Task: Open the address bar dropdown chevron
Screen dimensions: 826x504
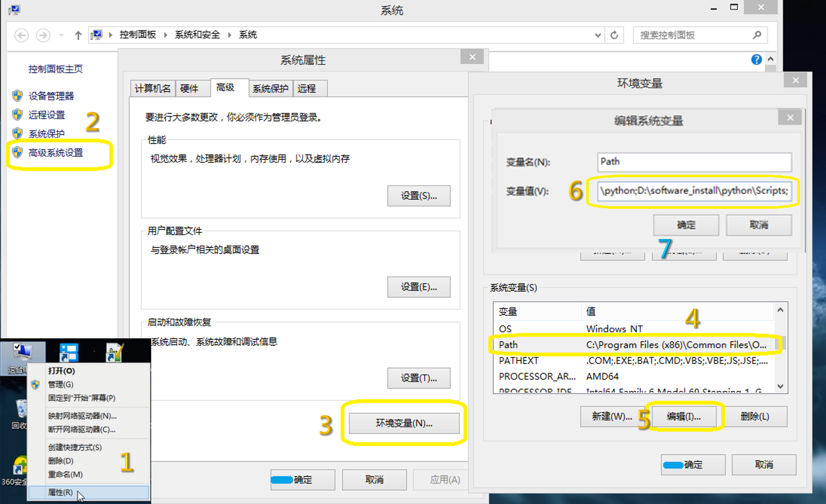Action: click(597, 35)
